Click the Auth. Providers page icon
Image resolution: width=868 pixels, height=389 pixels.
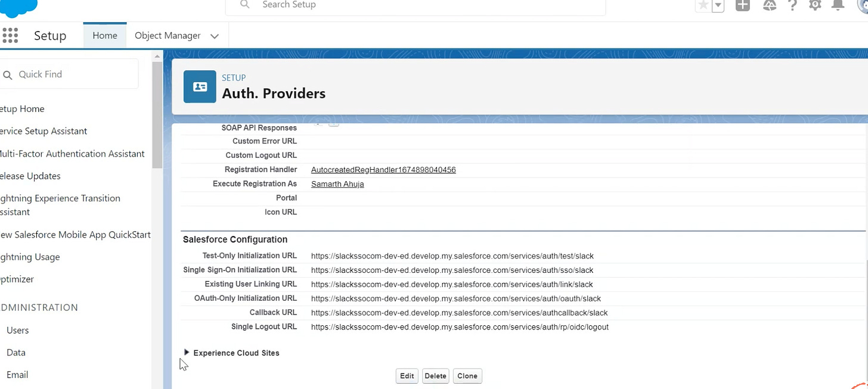coord(200,87)
